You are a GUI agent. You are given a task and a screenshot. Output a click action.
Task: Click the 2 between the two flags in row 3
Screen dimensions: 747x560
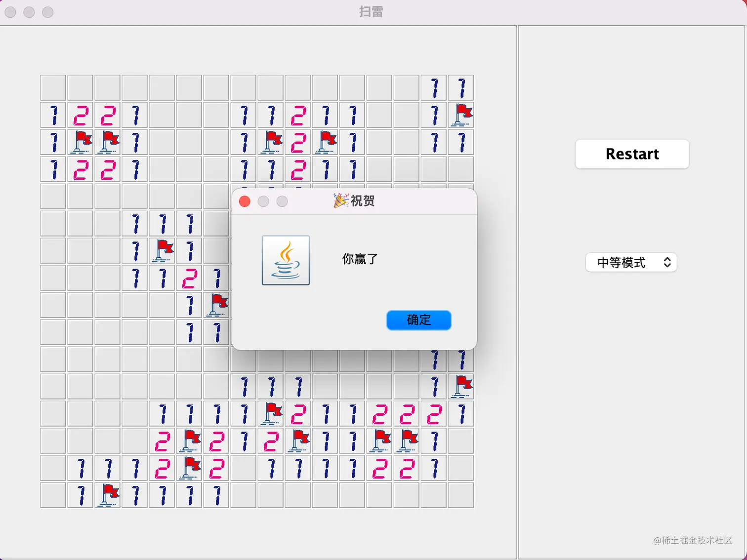click(x=298, y=142)
